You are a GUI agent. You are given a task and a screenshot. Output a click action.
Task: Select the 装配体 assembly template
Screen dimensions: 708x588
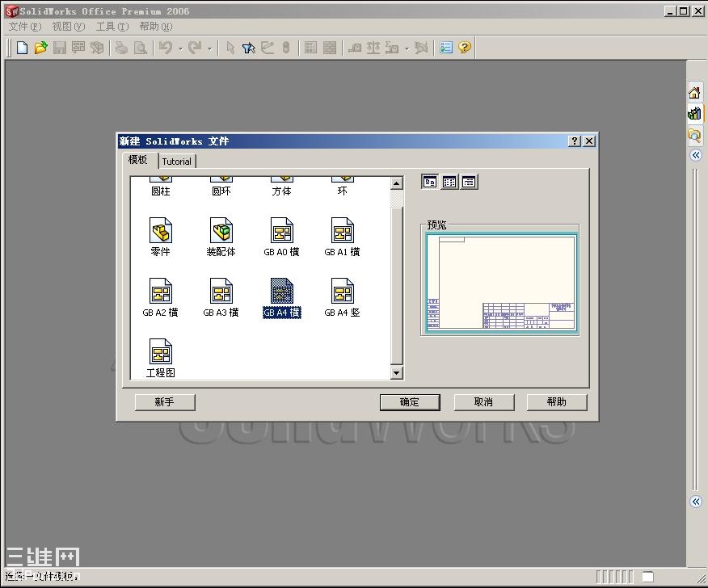221,237
